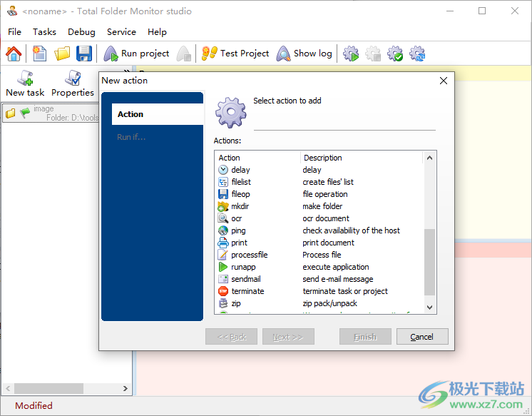Screen dimensions: 532x416
Task: Click 'make folder' description text
Action: point(322,206)
